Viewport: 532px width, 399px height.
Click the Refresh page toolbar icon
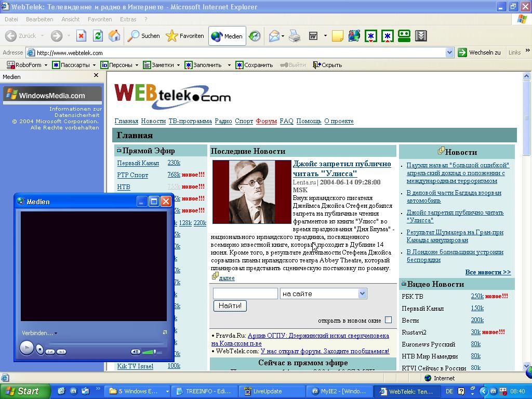pyautogui.click(x=98, y=36)
